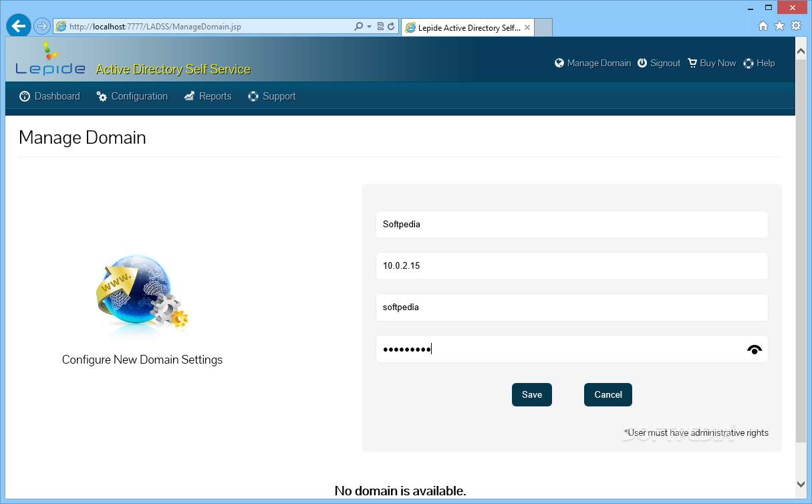
Task: Save the domain settings
Action: pyautogui.click(x=532, y=394)
